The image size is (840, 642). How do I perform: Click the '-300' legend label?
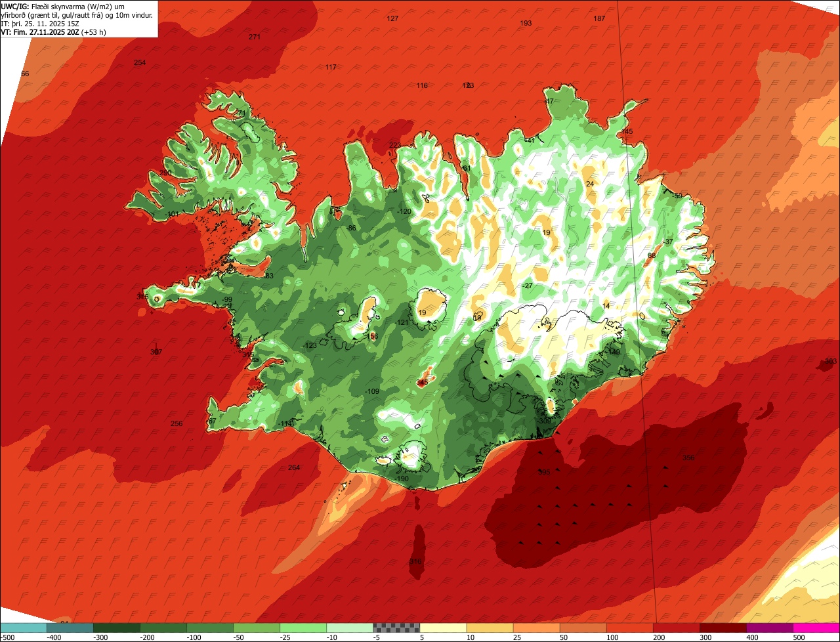(100, 637)
